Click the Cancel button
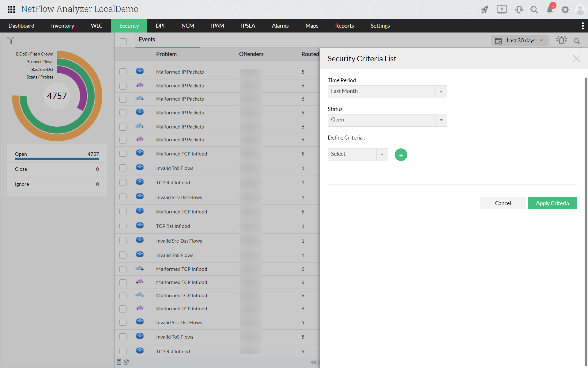The image size is (588, 368). click(x=503, y=203)
